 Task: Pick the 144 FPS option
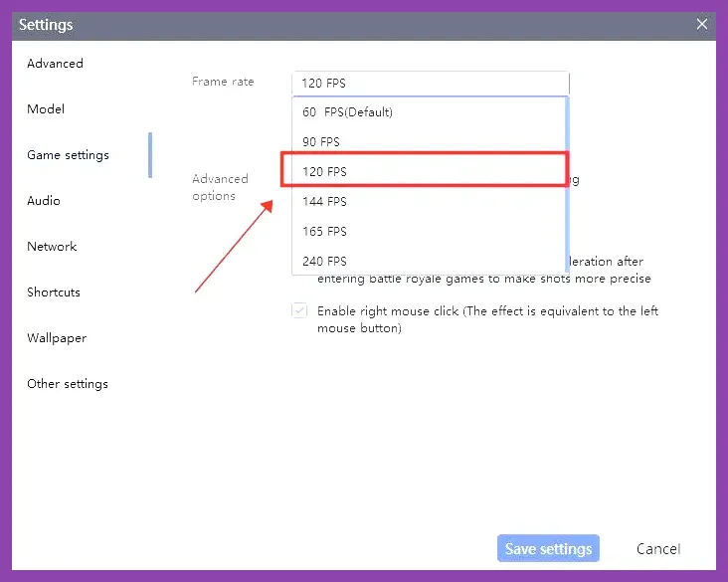(x=428, y=201)
